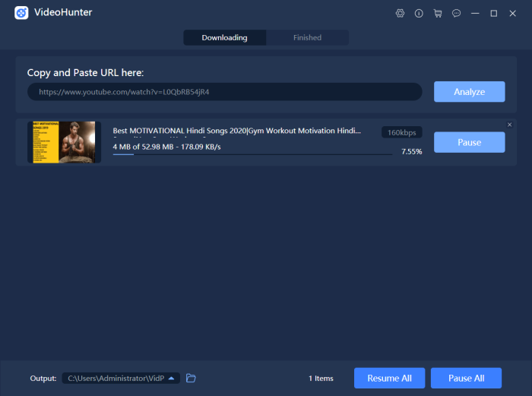Close the VideoHunter window
Screen dimensions: 532x396
[512, 13]
